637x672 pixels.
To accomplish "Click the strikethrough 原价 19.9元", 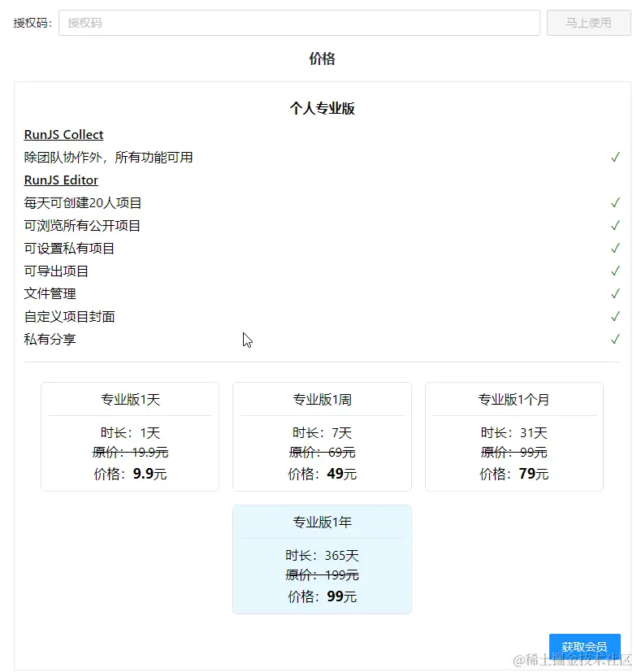I will pyautogui.click(x=130, y=452).
